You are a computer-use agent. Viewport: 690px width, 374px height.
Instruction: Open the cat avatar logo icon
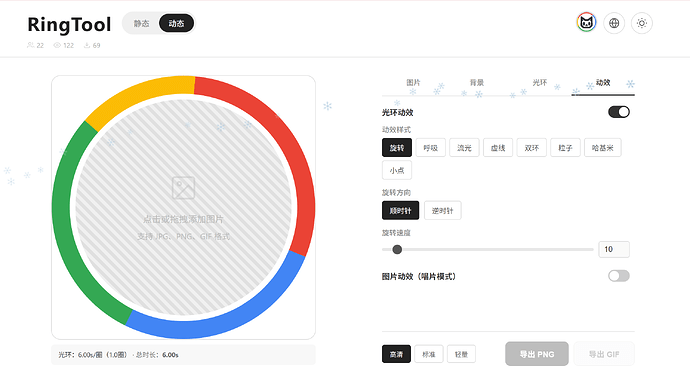coord(586,23)
